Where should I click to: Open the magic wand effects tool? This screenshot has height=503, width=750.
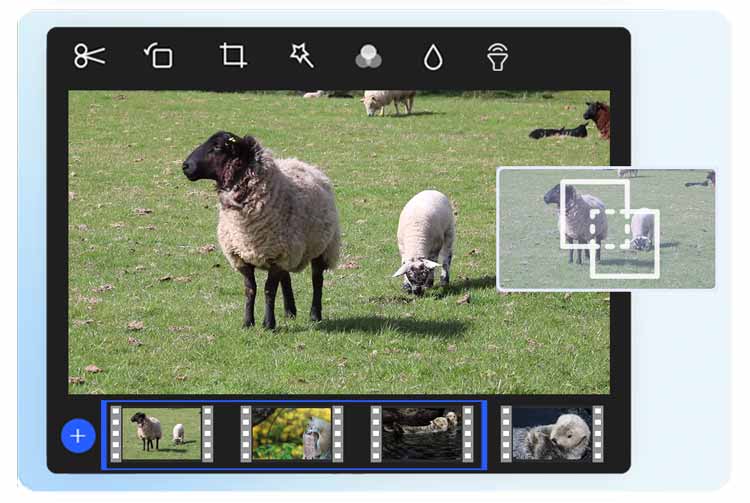click(302, 55)
